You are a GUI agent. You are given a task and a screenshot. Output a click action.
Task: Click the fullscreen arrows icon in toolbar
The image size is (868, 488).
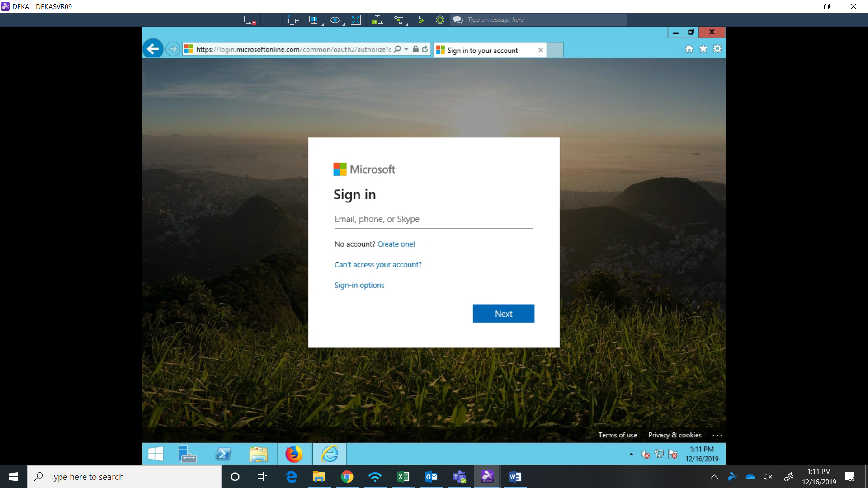356,20
